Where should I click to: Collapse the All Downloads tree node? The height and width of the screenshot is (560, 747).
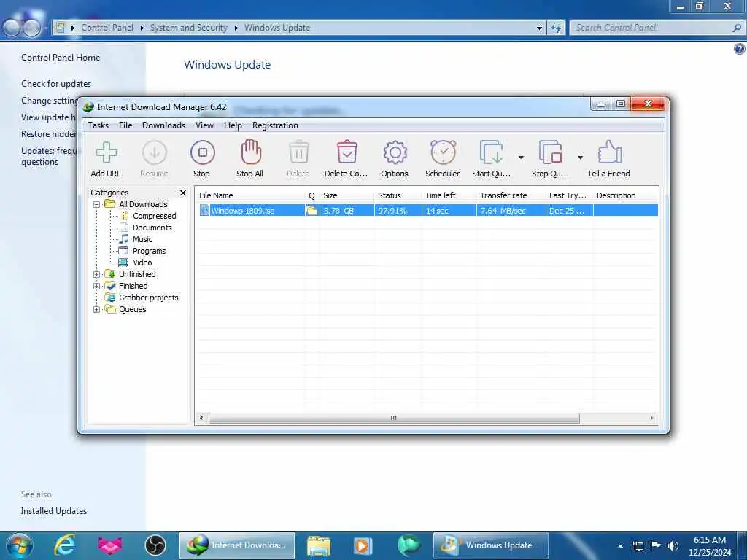click(97, 204)
